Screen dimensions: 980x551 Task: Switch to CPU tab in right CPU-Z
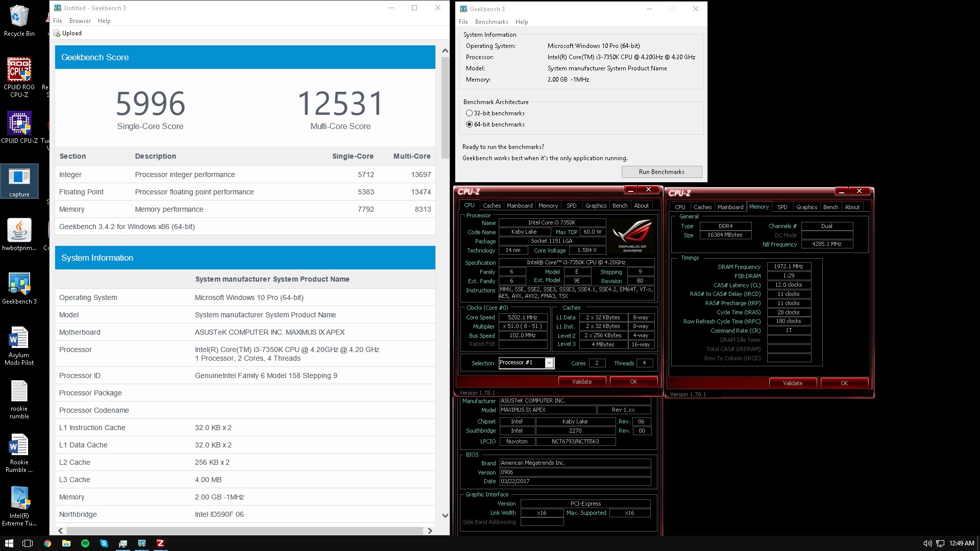coord(680,207)
